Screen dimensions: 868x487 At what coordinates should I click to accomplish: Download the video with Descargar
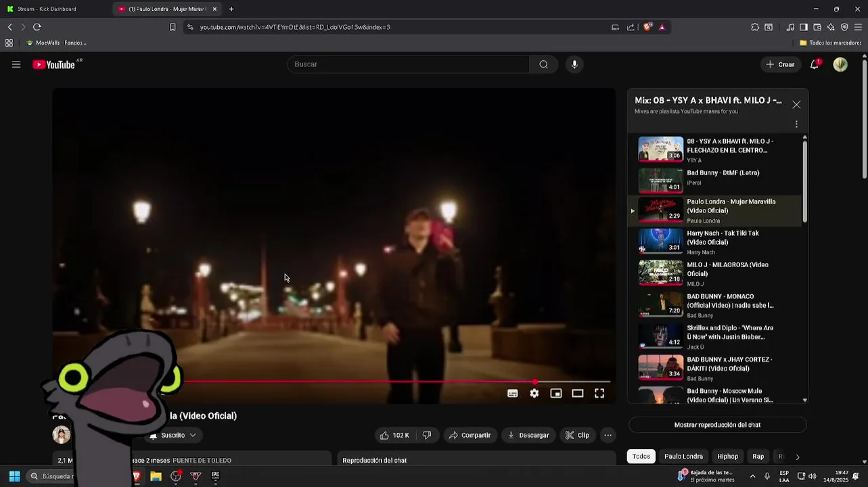(528, 435)
